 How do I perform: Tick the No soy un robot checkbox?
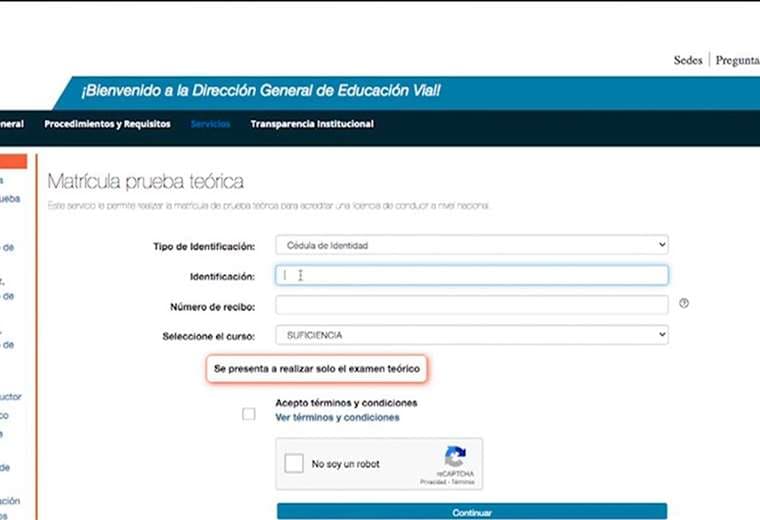(x=294, y=464)
